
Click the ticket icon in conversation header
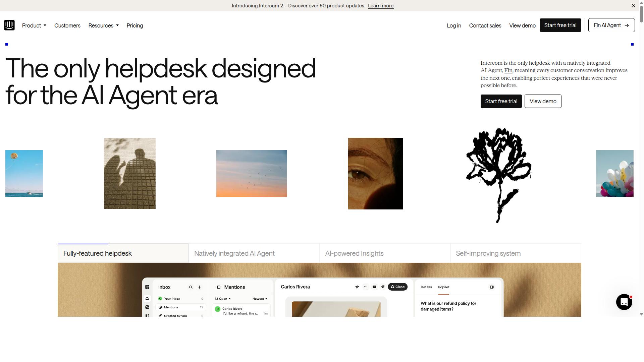click(x=374, y=287)
